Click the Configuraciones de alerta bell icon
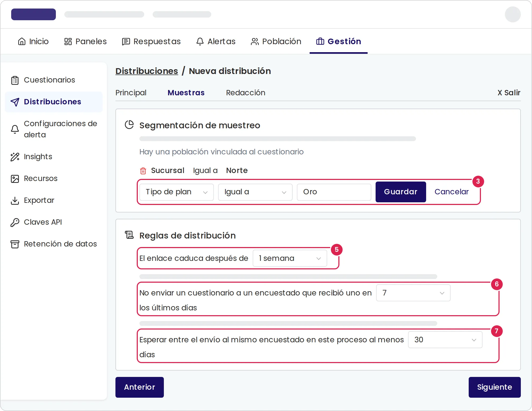This screenshot has height=411, width=532. tap(15, 129)
